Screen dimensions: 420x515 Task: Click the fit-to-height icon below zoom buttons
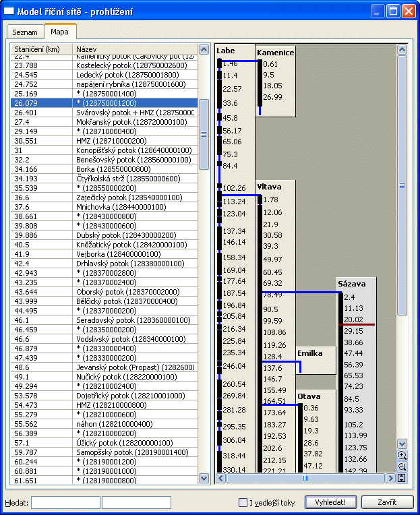click(x=402, y=478)
